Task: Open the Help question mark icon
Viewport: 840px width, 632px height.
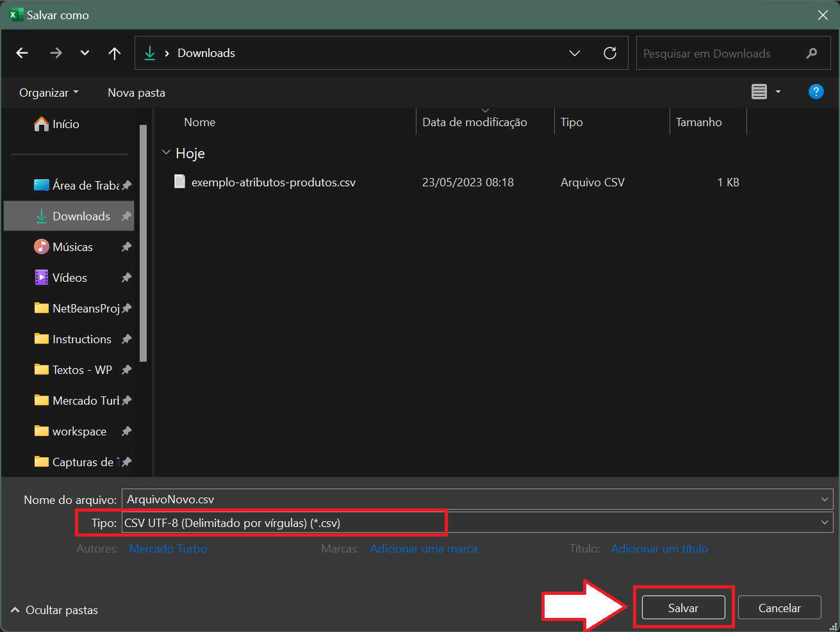Action: point(816,92)
